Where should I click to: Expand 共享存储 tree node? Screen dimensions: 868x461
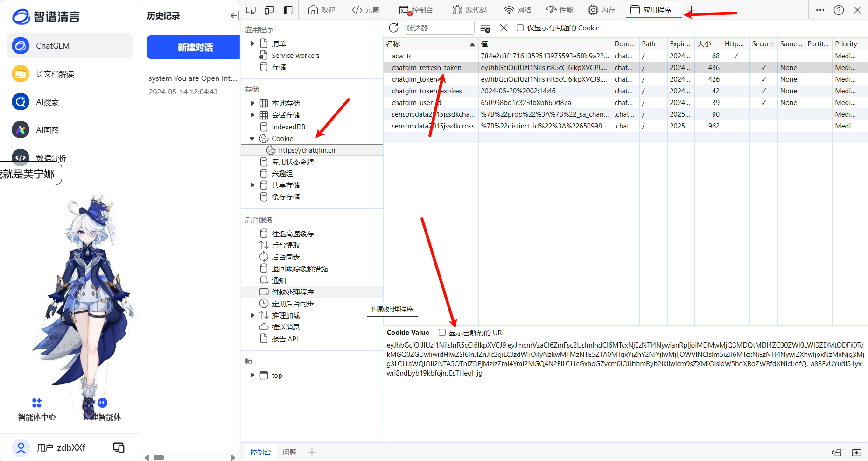[x=252, y=185]
